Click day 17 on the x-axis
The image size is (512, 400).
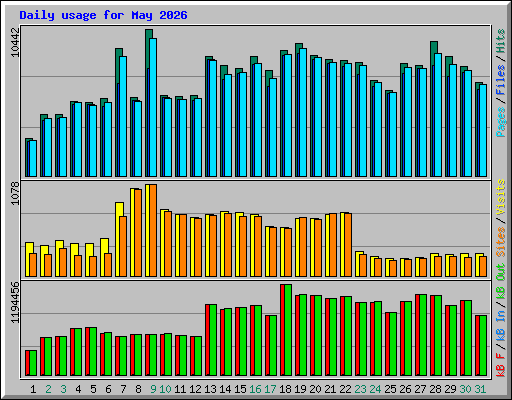(x=270, y=389)
